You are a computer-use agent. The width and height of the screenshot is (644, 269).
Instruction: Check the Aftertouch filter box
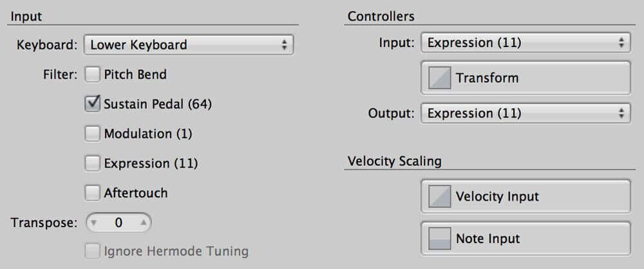pos(92,193)
